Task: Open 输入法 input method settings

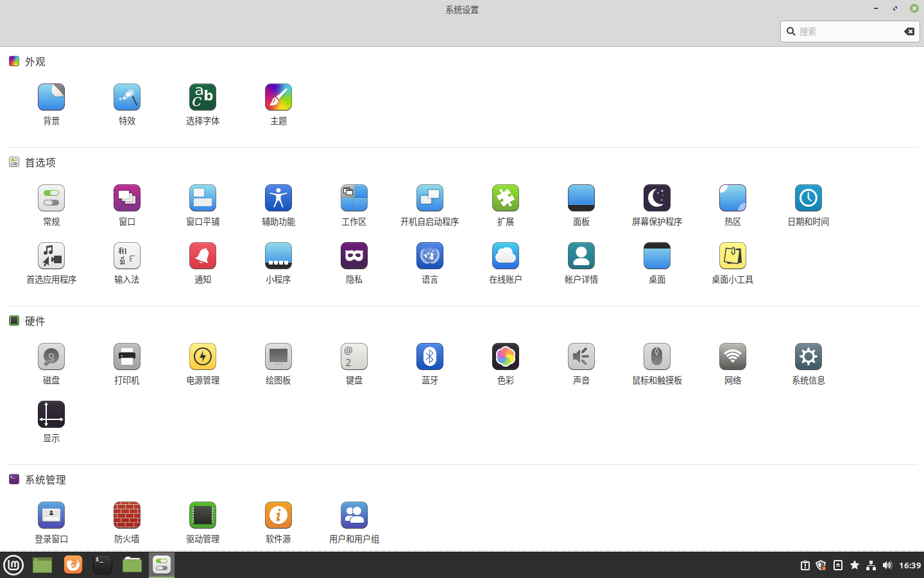Action: [x=127, y=263]
